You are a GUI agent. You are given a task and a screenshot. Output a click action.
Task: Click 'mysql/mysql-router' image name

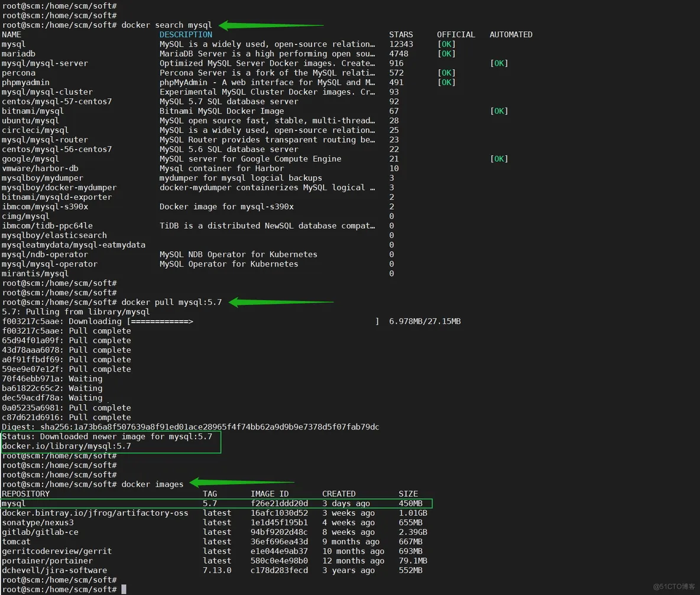pyautogui.click(x=45, y=139)
